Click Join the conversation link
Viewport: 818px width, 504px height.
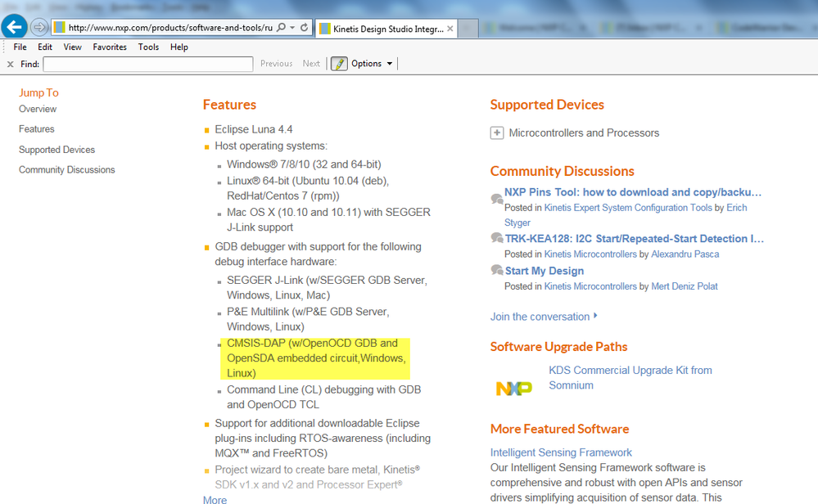pyautogui.click(x=544, y=317)
